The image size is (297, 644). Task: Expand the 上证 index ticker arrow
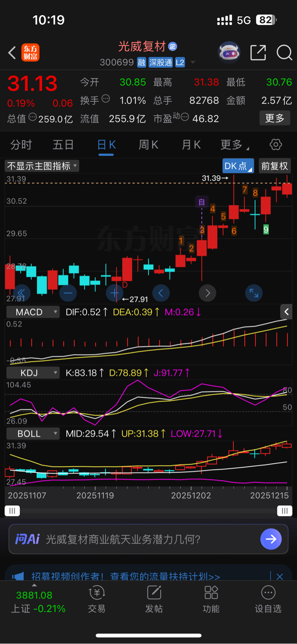click(34, 585)
